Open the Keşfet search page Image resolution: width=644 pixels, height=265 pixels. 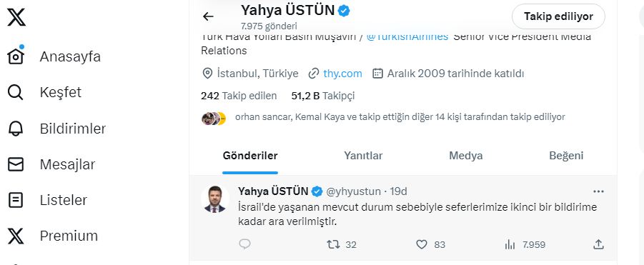[44, 92]
